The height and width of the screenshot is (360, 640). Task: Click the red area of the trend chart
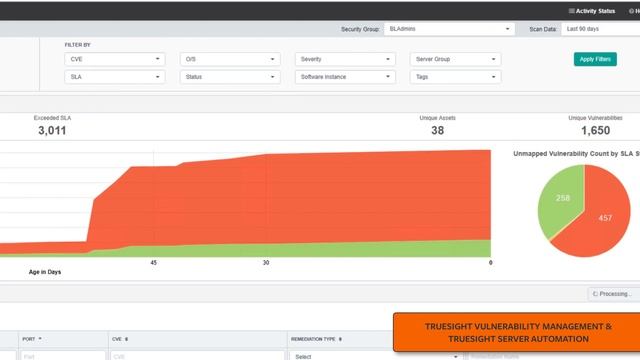pos(306,198)
